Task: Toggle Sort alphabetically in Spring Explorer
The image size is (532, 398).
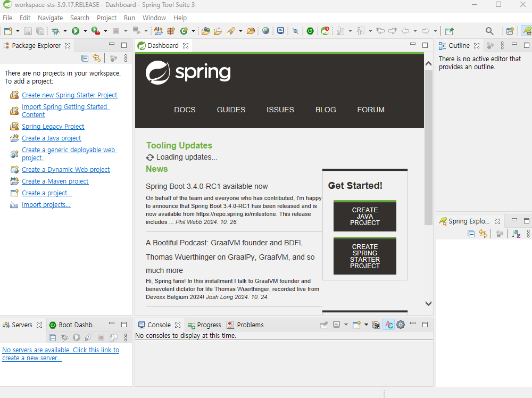Action: tap(516, 234)
